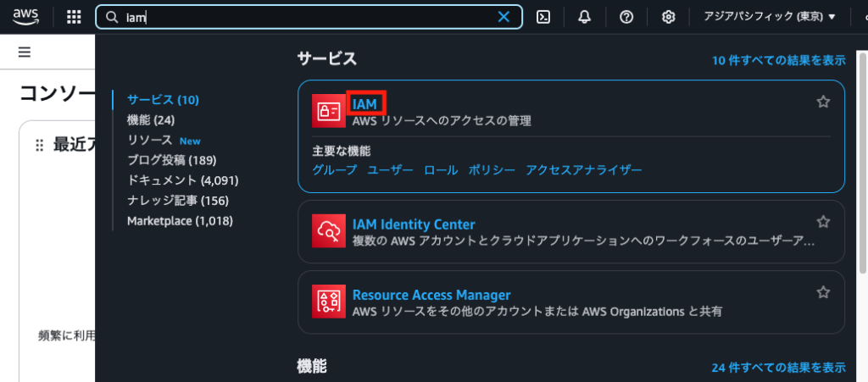This screenshot has width=868, height=382.
Task: Open the AWS logo home link
Action: pos(26,17)
